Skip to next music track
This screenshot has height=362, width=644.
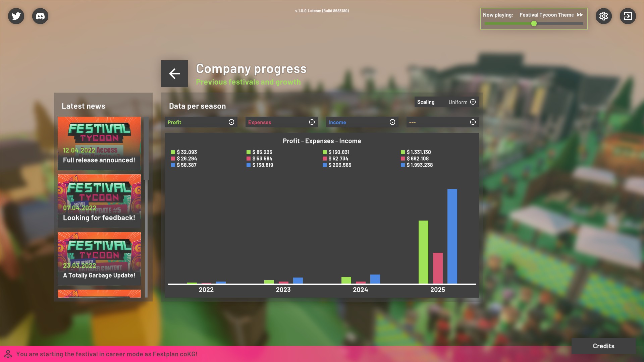point(580,15)
